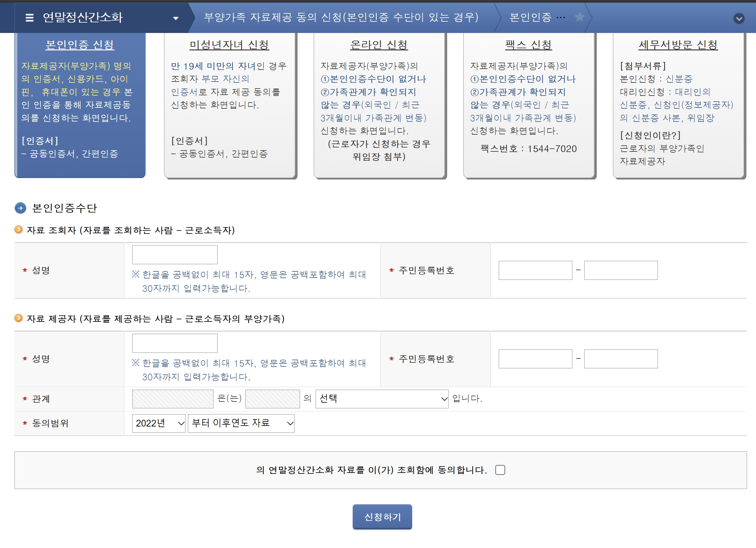Click the 자료 조회자 성명 input field
This screenshot has height=548, width=756.
click(x=175, y=255)
